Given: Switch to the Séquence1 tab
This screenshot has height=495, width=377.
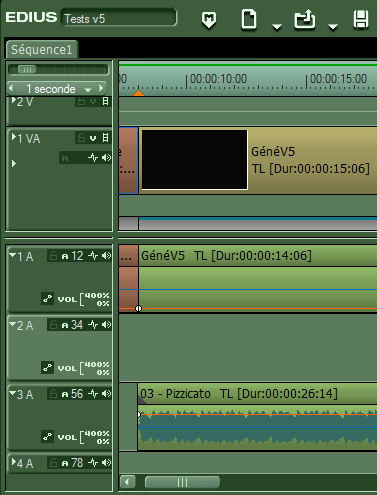Looking at the screenshot, I should pos(42,50).
